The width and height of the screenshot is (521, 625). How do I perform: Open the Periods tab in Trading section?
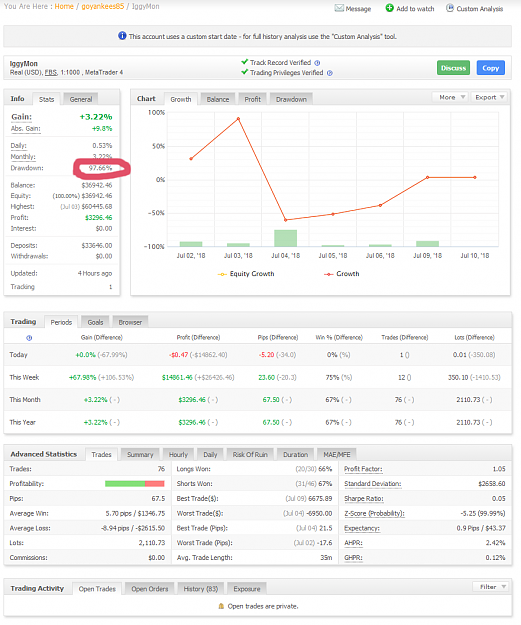(x=61, y=322)
